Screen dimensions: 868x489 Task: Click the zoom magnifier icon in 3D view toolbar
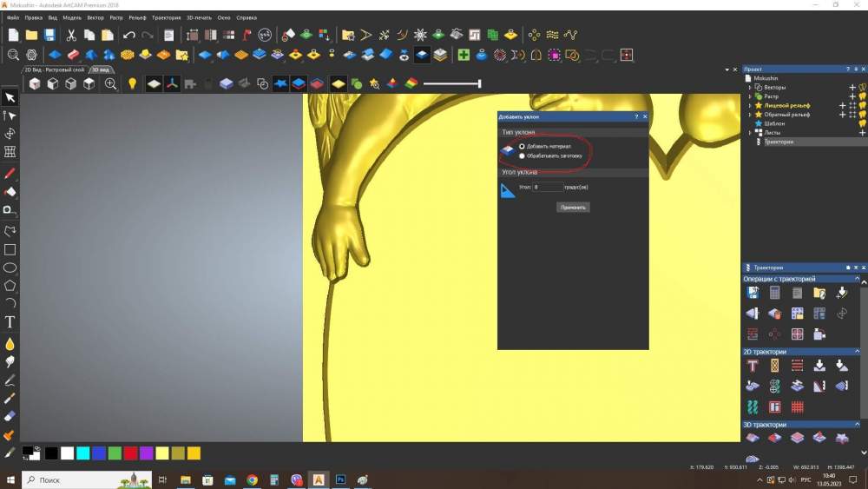[111, 84]
